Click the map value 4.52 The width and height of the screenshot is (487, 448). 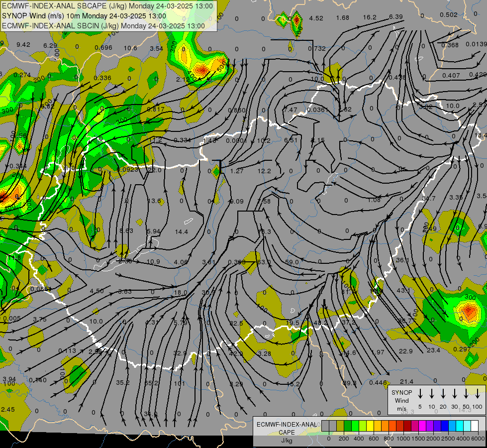coord(316,18)
